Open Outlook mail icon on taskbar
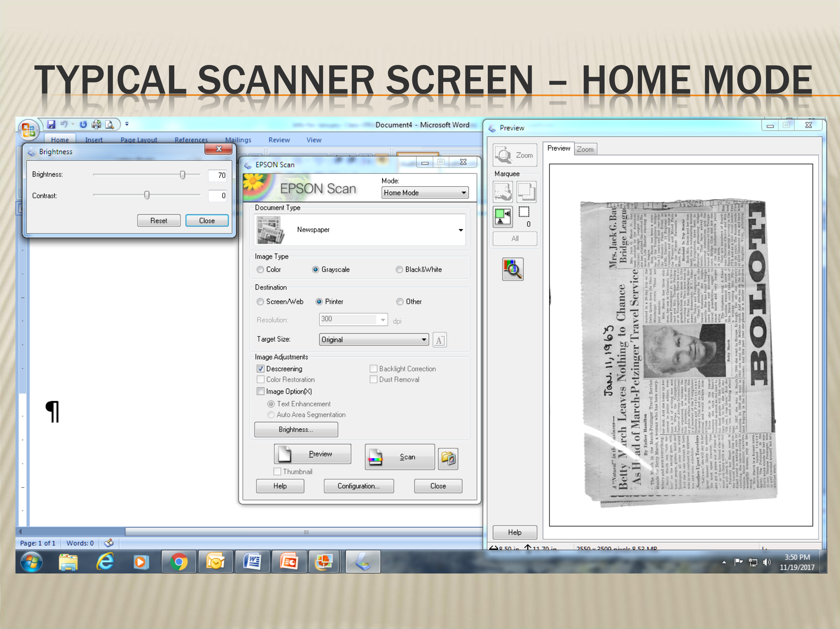This screenshot has width=840, height=629. (215, 562)
